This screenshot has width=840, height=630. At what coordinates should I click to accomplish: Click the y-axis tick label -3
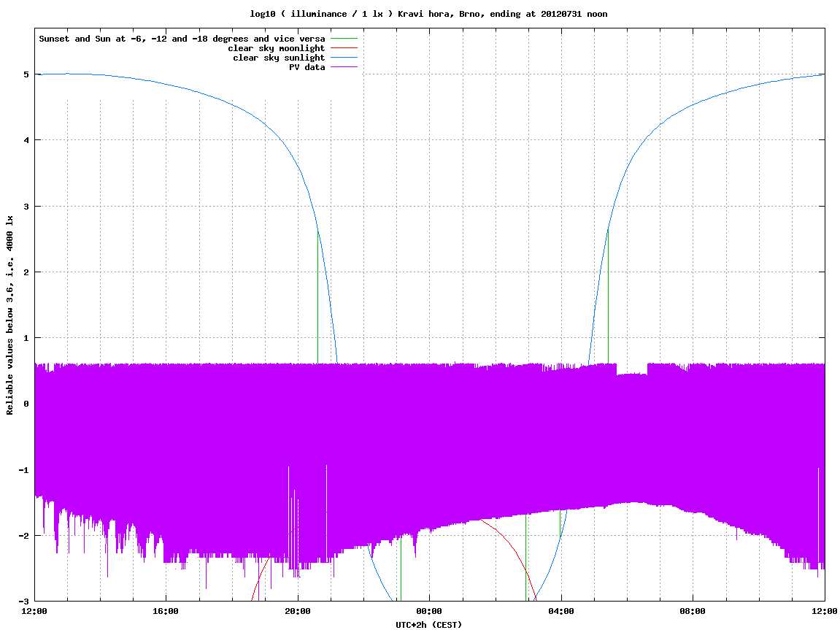[23, 602]
